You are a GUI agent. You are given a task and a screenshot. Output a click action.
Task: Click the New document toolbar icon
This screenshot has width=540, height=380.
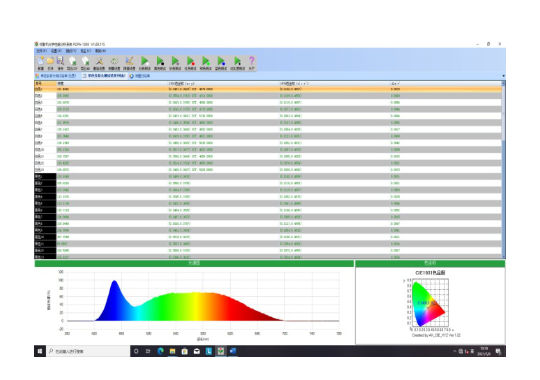pyautogui.click(x=41, y=63)
